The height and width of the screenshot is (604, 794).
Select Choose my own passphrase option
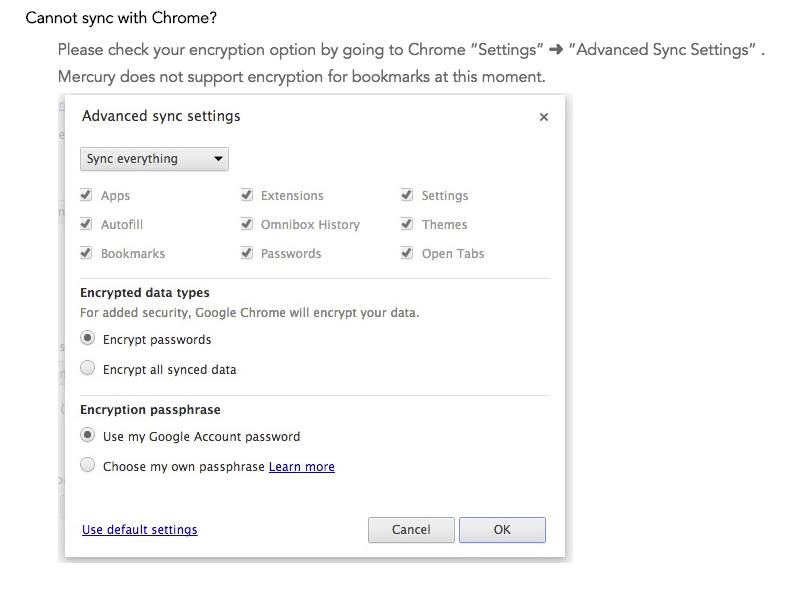click(88, 466)
